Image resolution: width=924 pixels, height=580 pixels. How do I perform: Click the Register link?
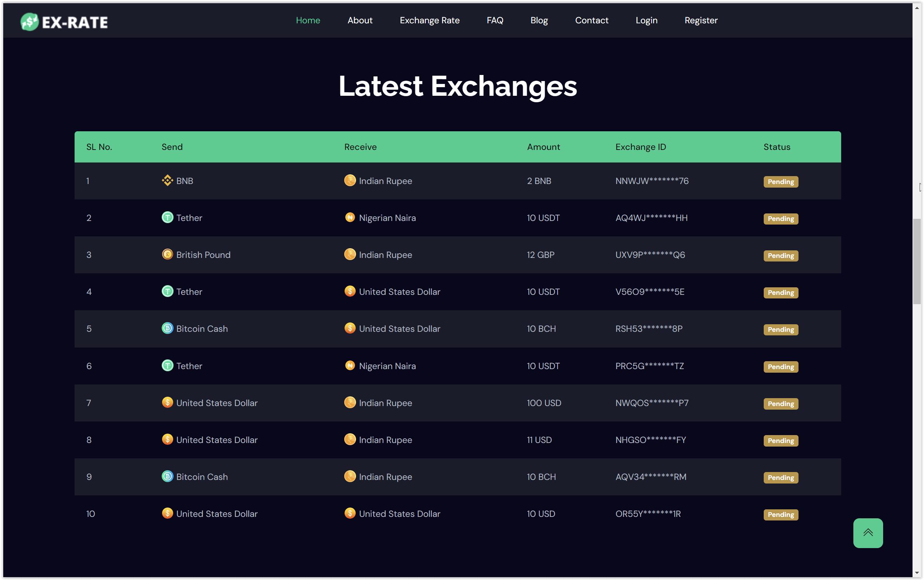pos(701,20)
